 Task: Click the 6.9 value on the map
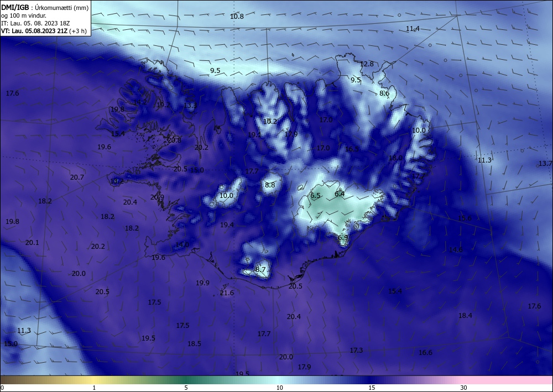[x=343, y=237]
